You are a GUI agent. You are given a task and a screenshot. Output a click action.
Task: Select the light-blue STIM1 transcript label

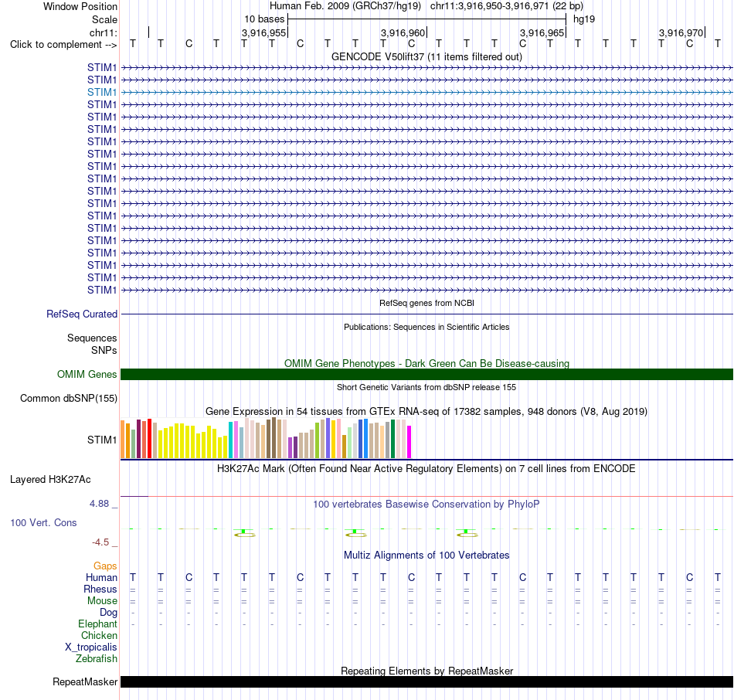pos(101,92)
